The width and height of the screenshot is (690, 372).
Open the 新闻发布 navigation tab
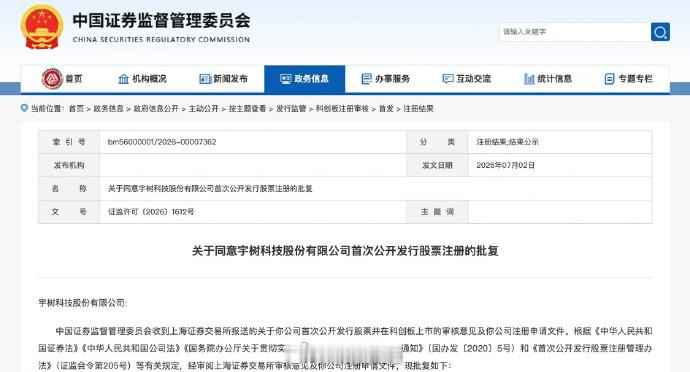tap(224, 79)
